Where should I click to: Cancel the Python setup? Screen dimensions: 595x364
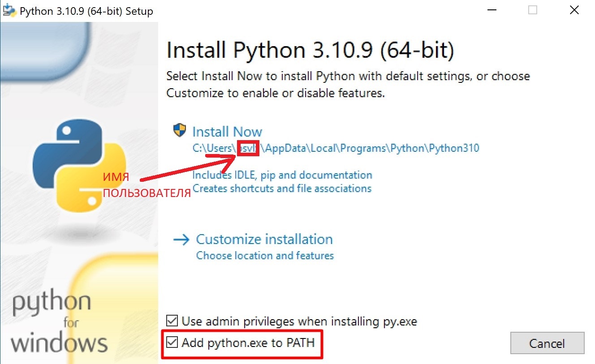[x=547, y=343]
